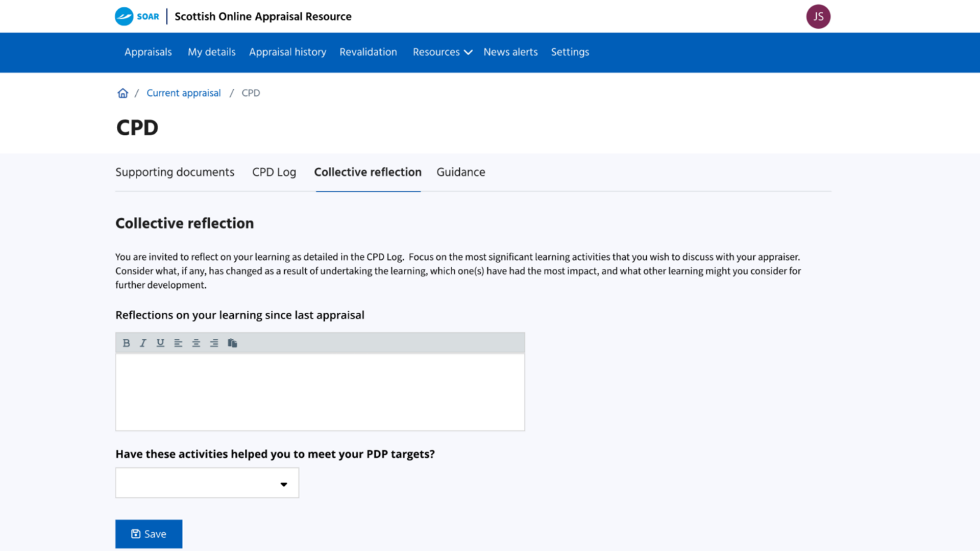Open Settings in the navigation bar
The image size is (980, 551).
[570, 52]
